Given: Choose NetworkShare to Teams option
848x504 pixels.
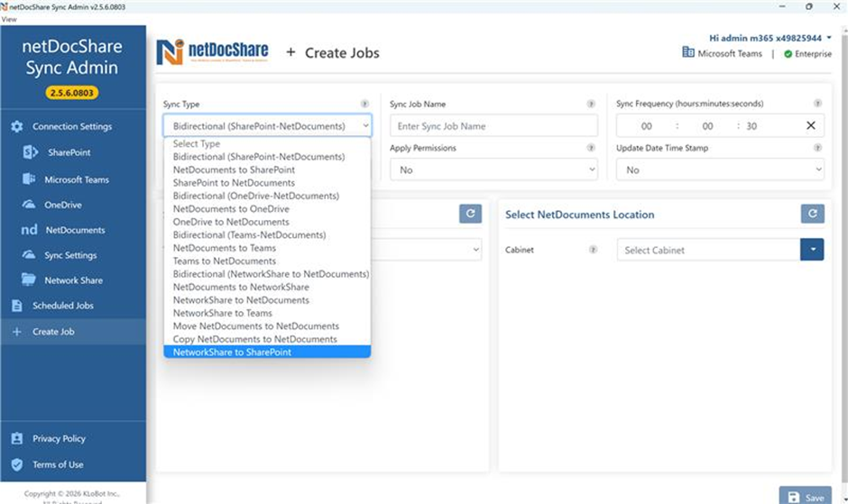Looking at the screenshot, I should (x=267, y=313).
